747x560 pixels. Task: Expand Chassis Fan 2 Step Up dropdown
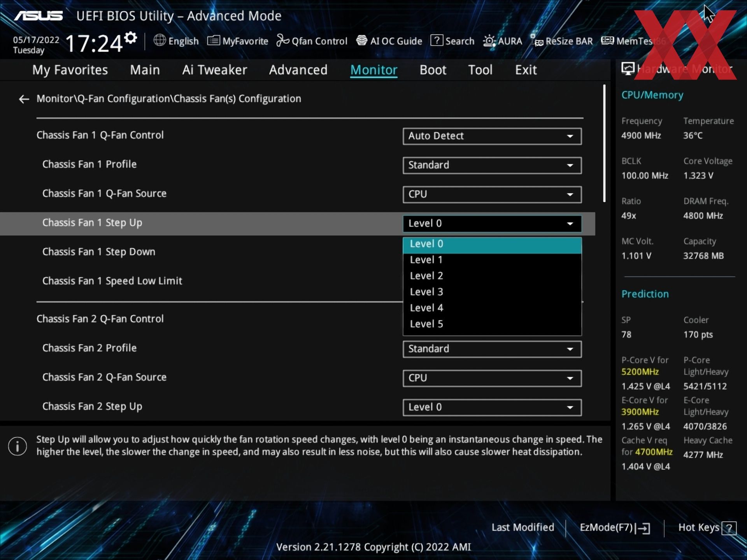(x=492, y=407)
